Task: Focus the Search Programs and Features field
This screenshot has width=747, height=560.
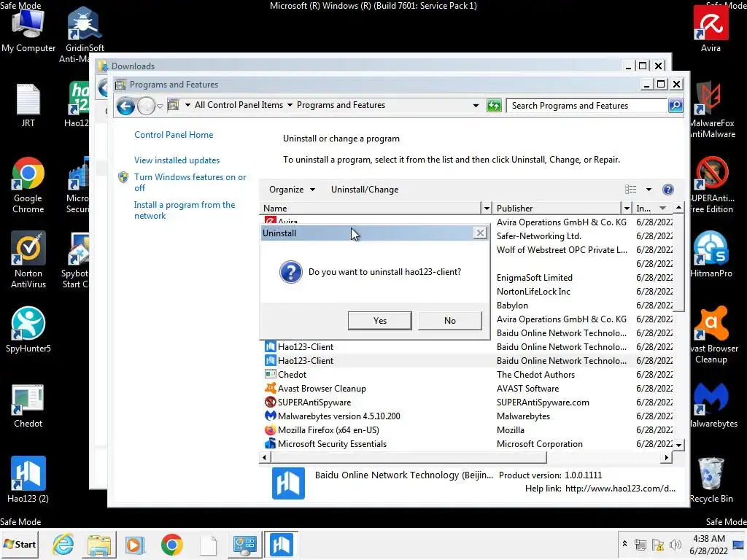Action: (x=587, y=105)
